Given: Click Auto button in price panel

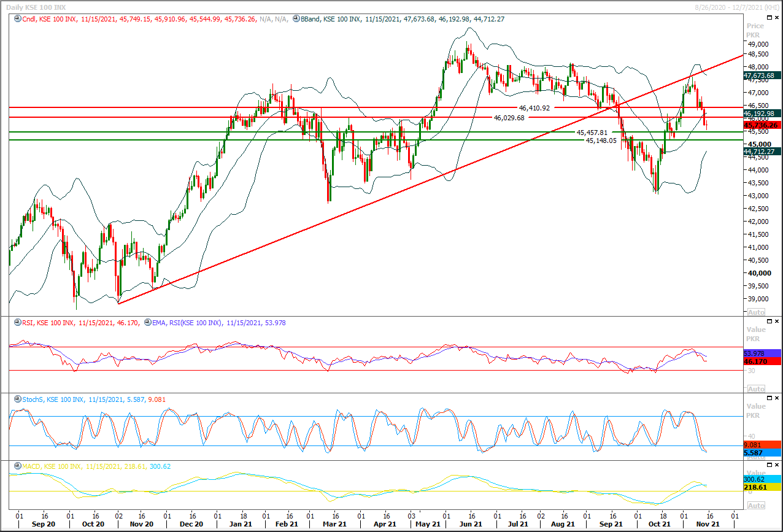Looking at the screenshot, I should pyautogui.click(x=757, y=312).
